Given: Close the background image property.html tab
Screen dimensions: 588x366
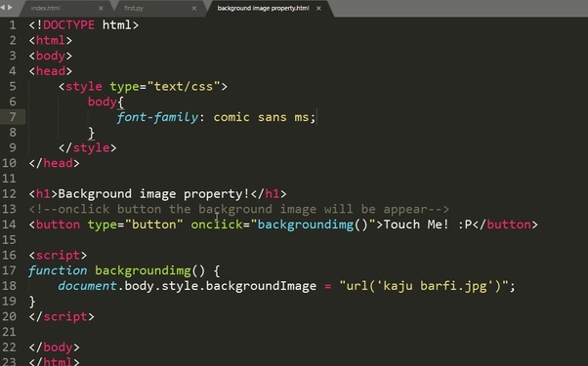Looking at the screenshot, I should pos(318,8).
